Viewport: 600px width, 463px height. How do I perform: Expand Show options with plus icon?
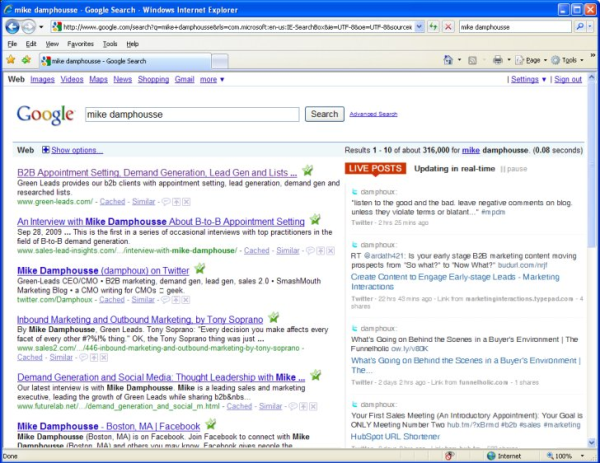pos(72,150)
